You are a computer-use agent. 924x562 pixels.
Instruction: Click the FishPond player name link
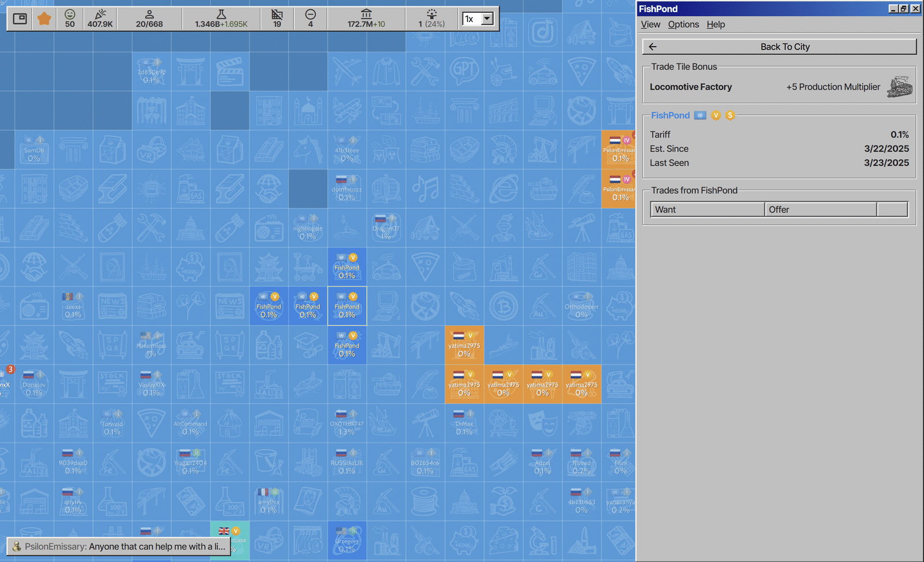(670, 115)
